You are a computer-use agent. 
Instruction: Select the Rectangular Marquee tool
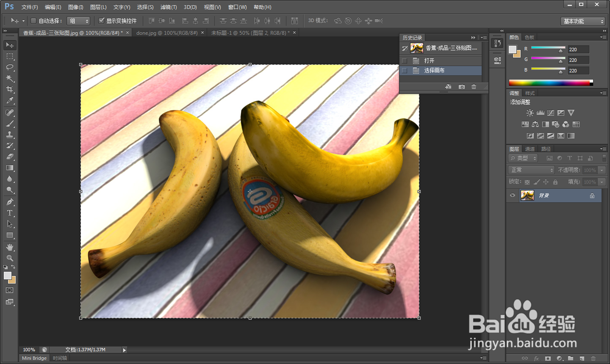coord(10,56)
